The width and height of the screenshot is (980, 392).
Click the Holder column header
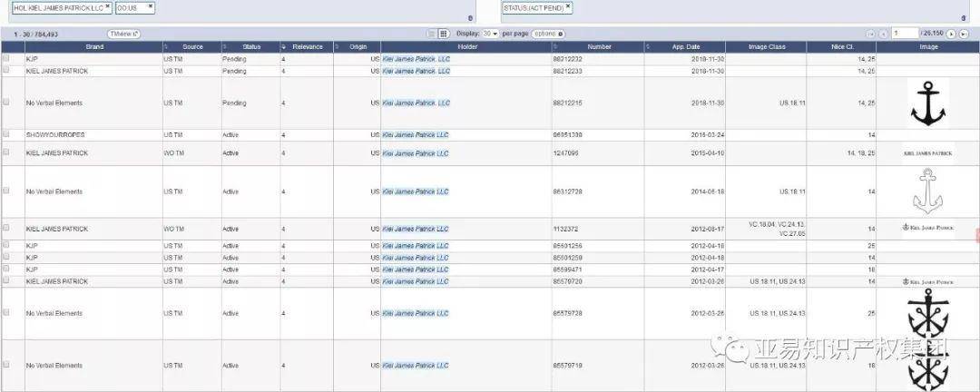click(x=467, y=47)
